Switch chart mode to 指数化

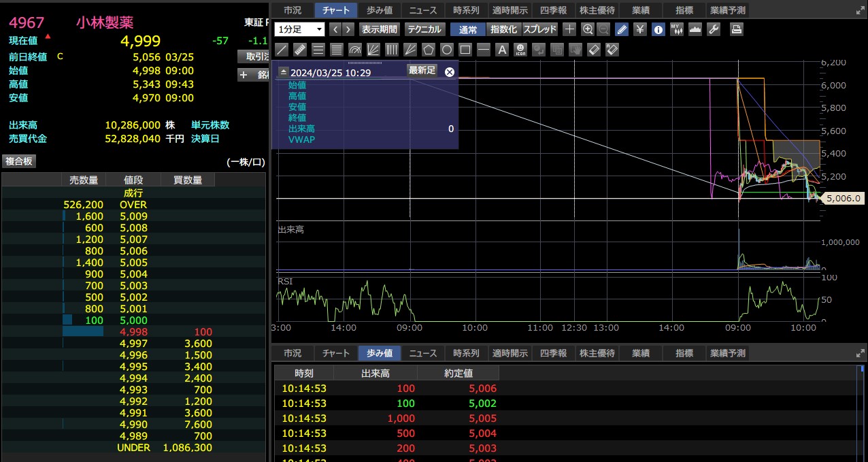coord(504,29)
